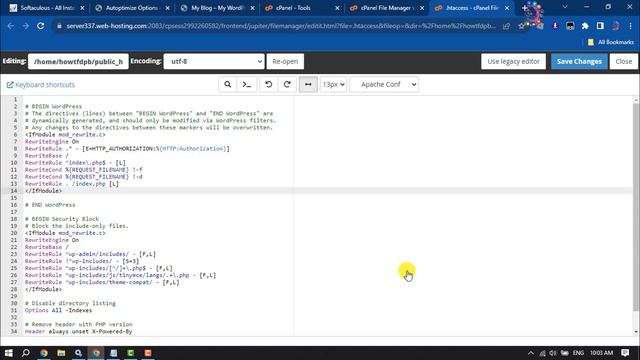Viewport: 640px width, 360px height.
Task: Open the All Bookmarks folder
Action: pos(611,42)
